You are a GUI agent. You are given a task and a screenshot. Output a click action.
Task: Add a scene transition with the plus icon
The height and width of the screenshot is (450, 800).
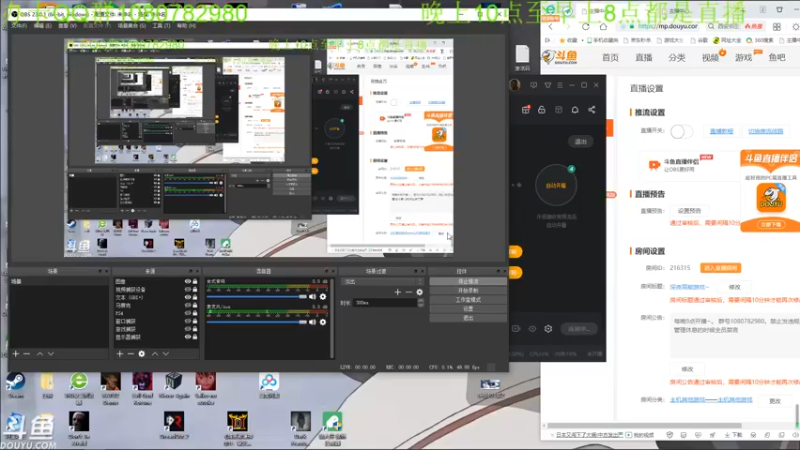click(397, 292)
